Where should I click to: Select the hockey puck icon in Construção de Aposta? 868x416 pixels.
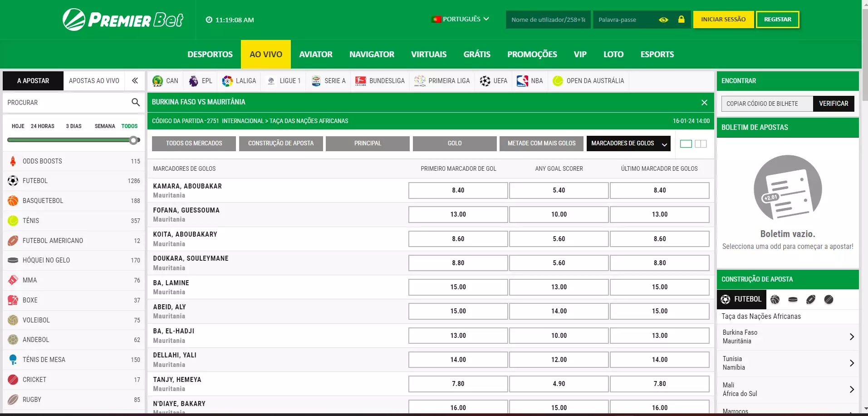coord(793,299)
